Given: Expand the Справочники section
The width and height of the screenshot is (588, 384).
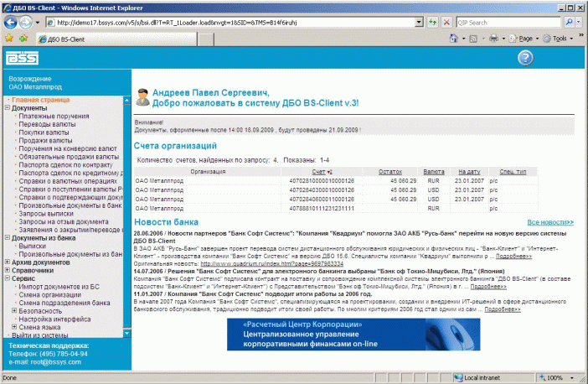Looking at the screenshot, I should [8, 270].
